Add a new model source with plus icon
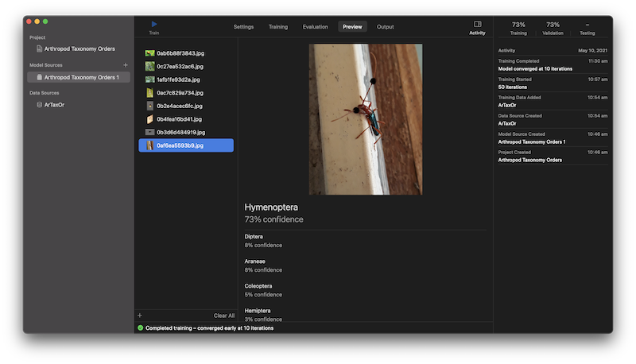The width and height of the screenshot is (636, 364). (125, 64)
